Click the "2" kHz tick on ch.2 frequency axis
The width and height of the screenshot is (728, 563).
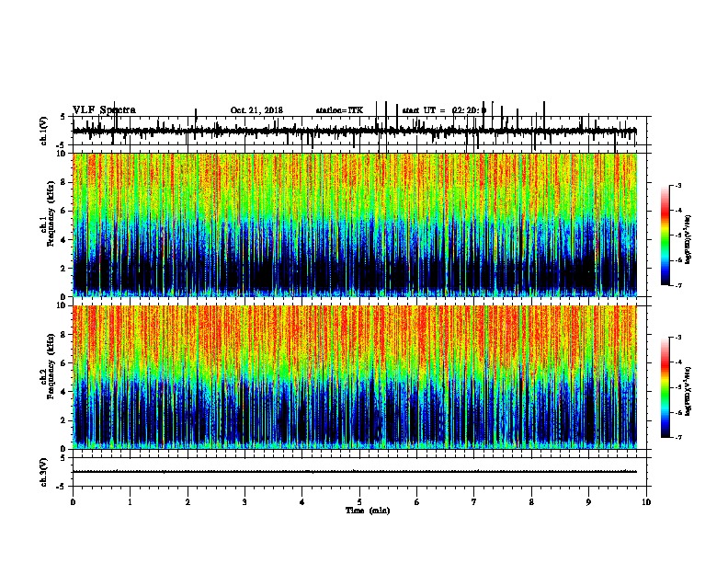64,420
